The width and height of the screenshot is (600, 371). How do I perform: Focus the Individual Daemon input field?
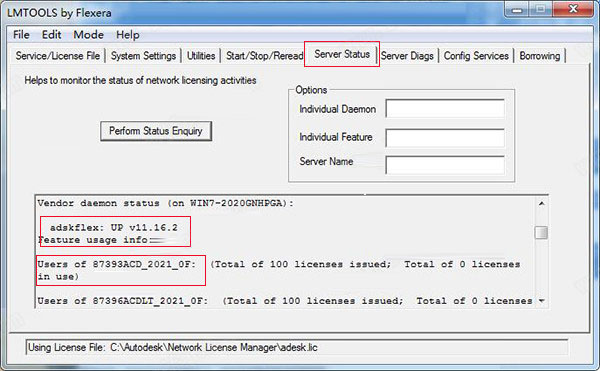[445, 109]
